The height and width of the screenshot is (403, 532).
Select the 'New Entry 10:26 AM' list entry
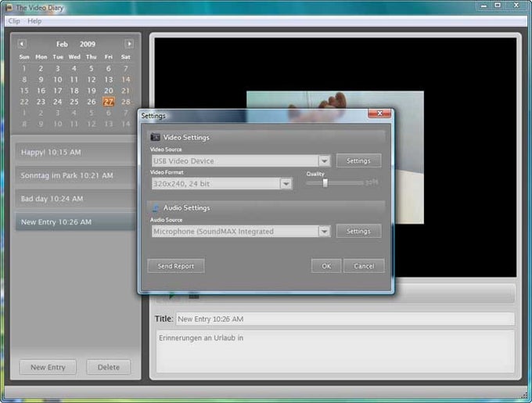pos(75,222)
